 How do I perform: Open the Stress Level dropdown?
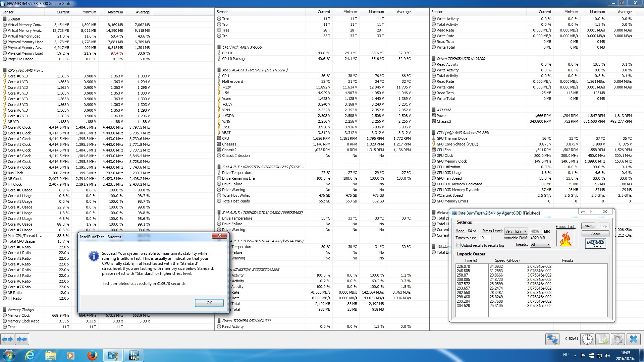click(x=516, y=231)
